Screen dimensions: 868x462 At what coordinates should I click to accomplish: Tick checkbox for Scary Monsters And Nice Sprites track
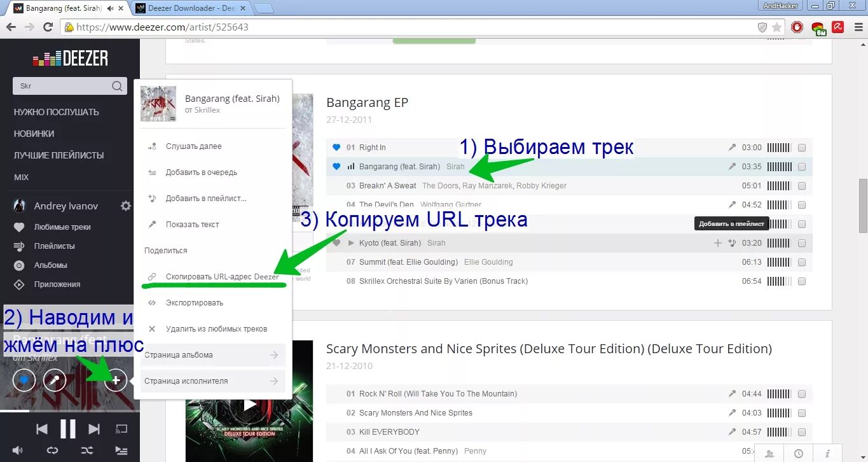(802, 413)
